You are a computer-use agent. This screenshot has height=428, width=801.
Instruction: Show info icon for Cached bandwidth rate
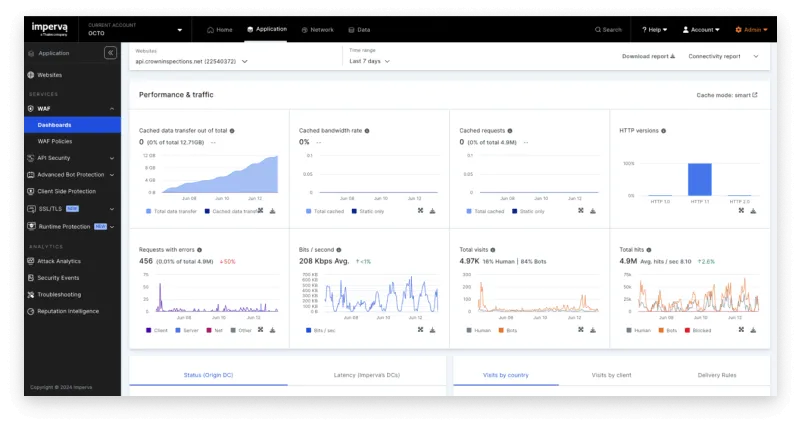[x=367, y=131]
